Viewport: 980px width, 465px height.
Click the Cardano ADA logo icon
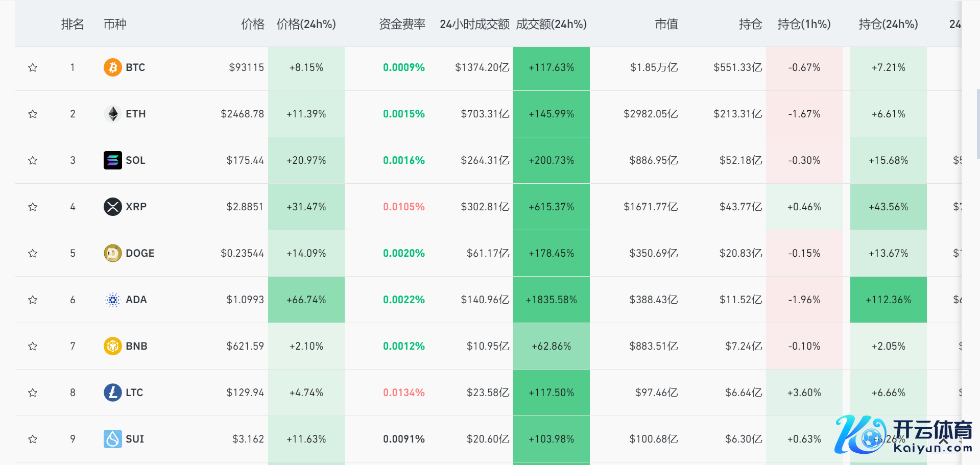[x=112, y=300]
